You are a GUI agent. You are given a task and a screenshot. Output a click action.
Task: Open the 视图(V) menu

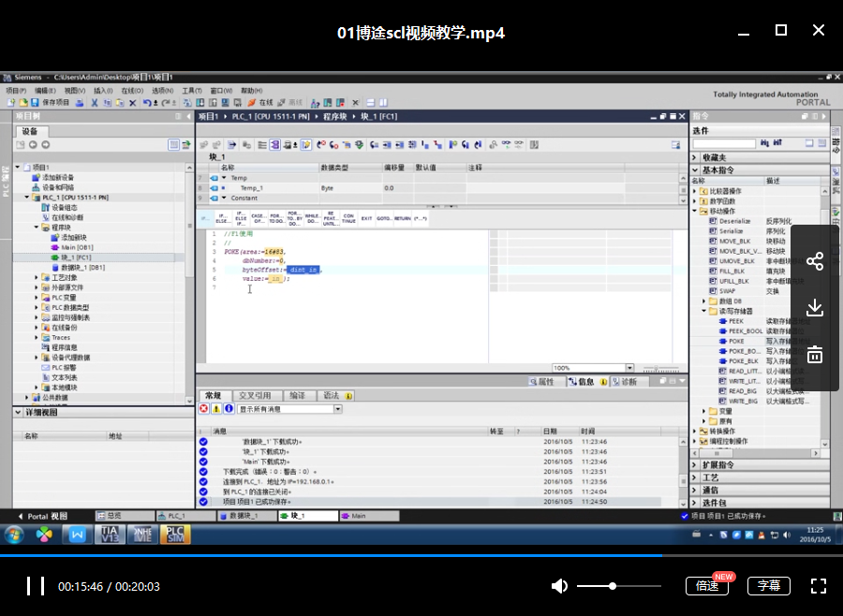tap(75, 90)
